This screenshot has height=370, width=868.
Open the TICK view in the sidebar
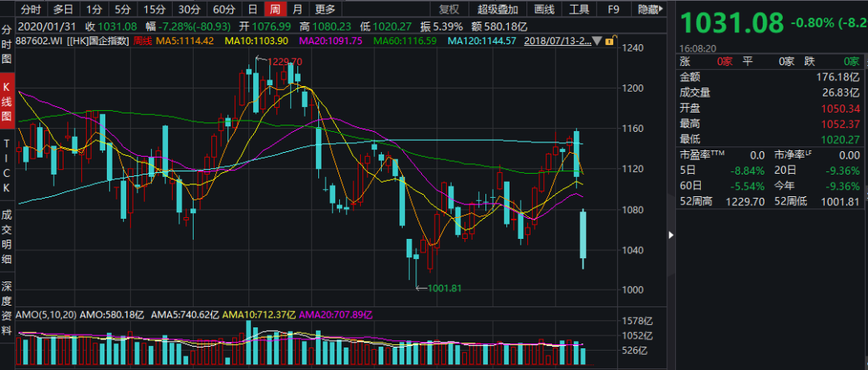pos(6,166)
